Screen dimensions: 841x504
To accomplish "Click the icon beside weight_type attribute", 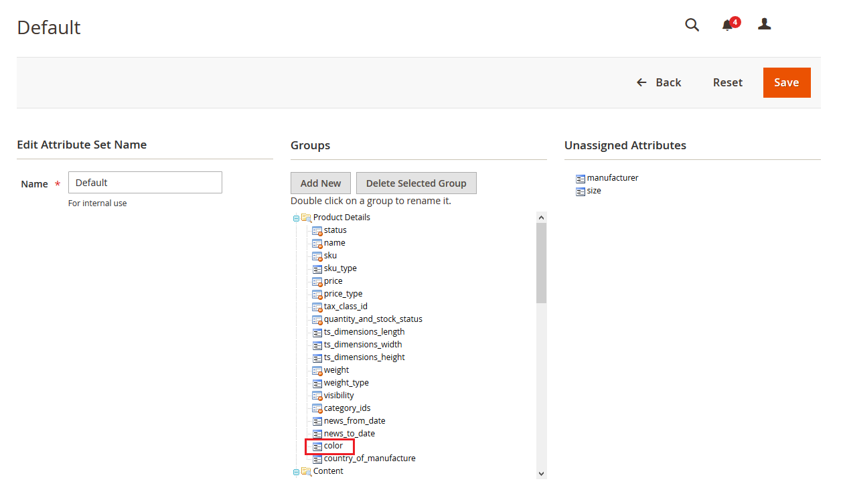I will pyautogui.click(x=317, y=383).
